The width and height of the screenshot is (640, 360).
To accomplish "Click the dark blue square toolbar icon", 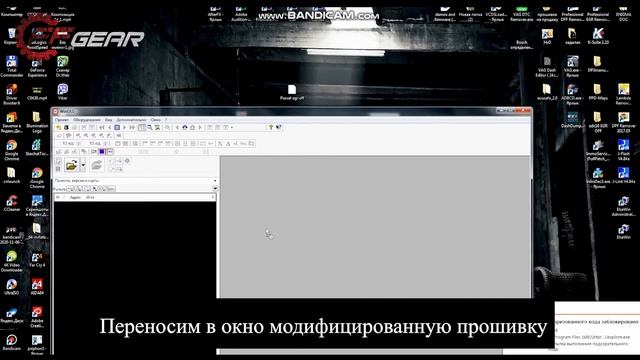I will click(x=102, y=151).
